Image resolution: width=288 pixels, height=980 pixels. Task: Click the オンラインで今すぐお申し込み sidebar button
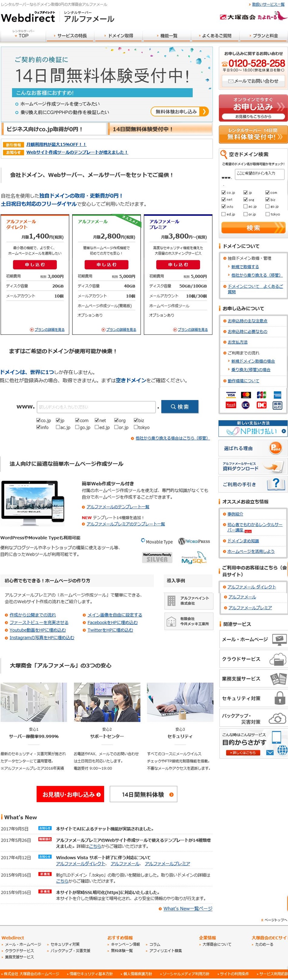click(253, 108)
